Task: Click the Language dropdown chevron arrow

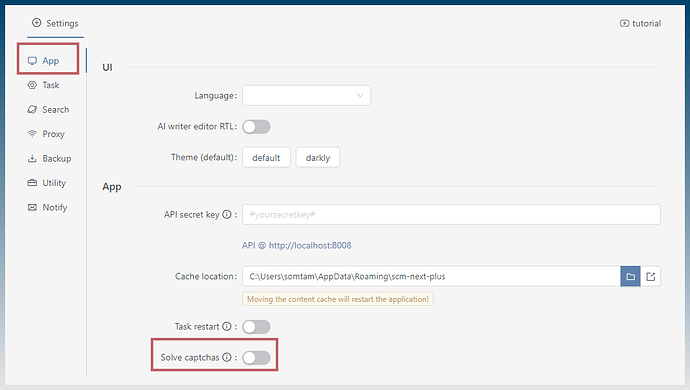Action: [x=360, y=96]
